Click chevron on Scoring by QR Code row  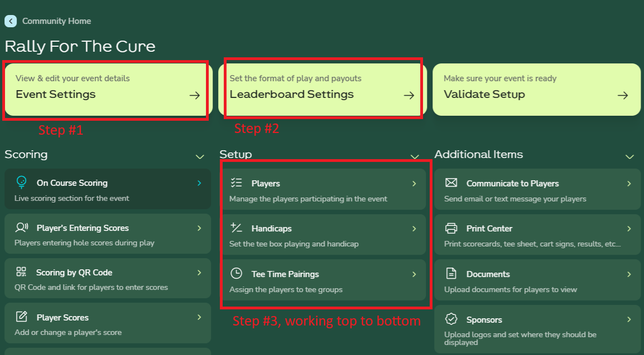(199, 273)
